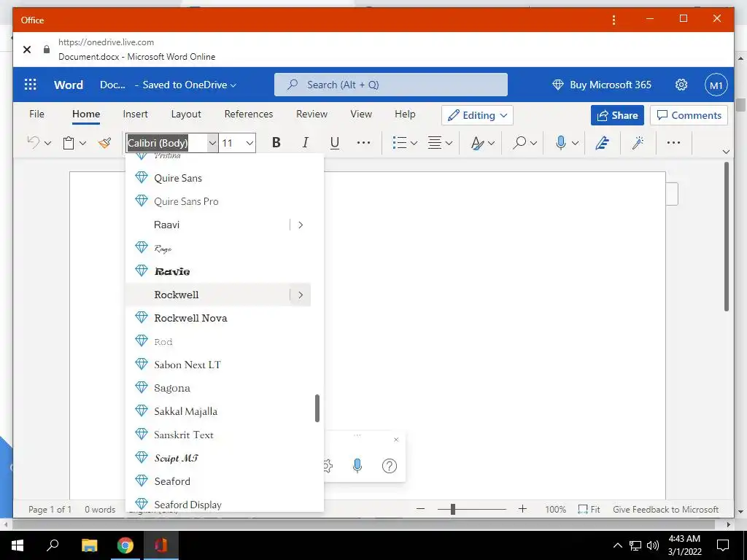Expand paragraph alignment dropdown arrow

[x=449, y=143]
